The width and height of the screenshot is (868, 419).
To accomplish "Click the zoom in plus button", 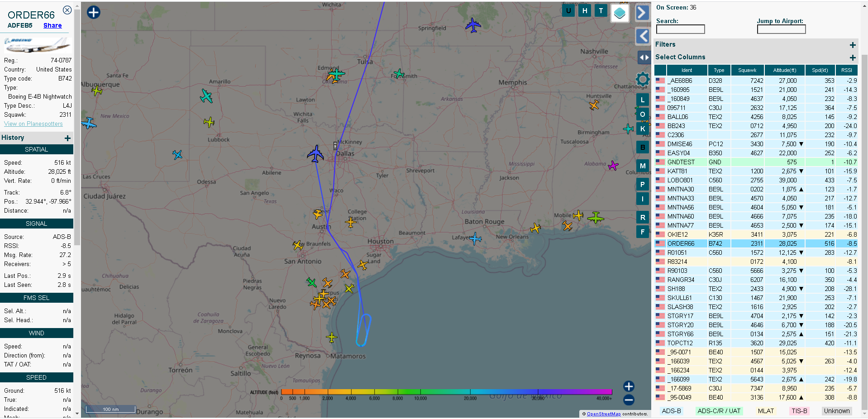I will 629,386.
